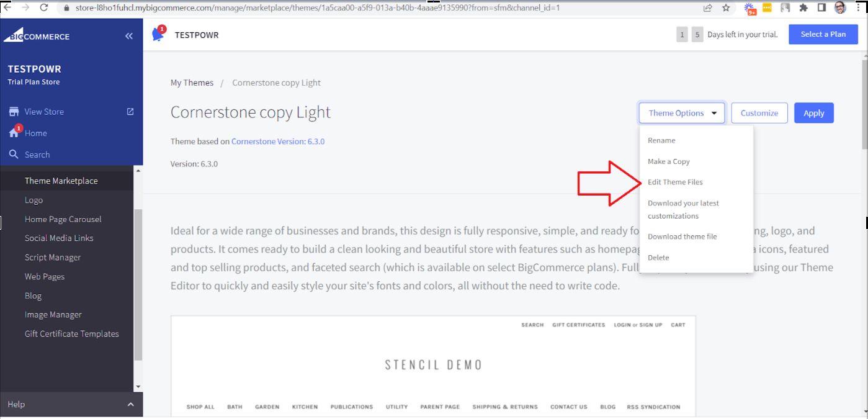Click the browser forward arrow

(25, 7)
